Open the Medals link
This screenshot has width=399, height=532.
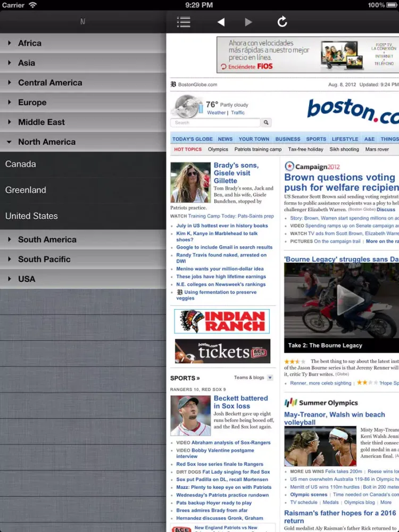[x=330, y=502]
